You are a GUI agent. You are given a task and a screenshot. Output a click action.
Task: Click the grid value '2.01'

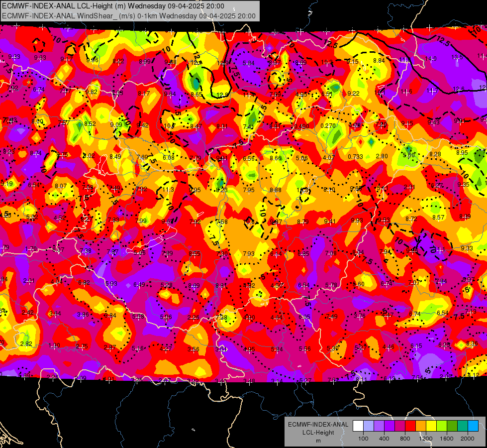tap(29, 281)
